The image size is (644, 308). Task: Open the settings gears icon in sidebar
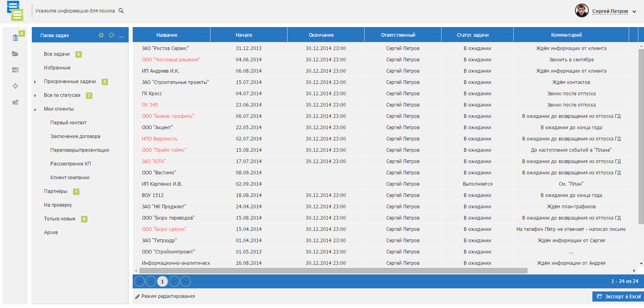pos(15,103)
